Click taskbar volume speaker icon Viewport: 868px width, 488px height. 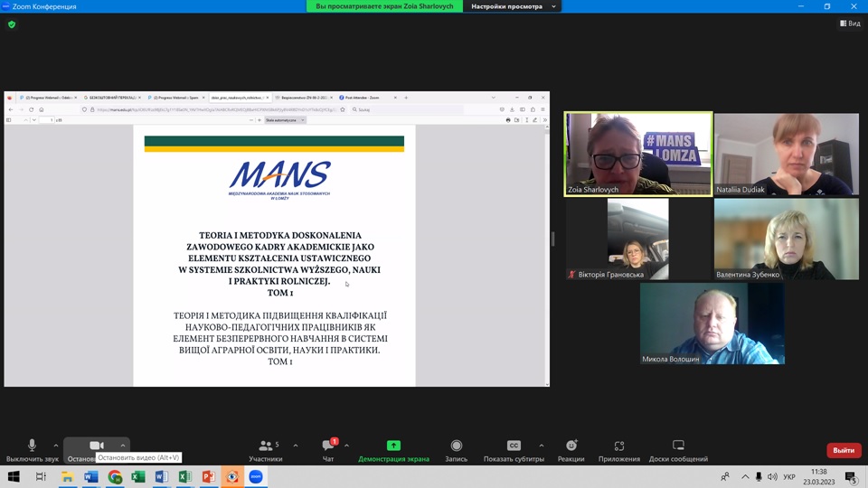[772, 476]
